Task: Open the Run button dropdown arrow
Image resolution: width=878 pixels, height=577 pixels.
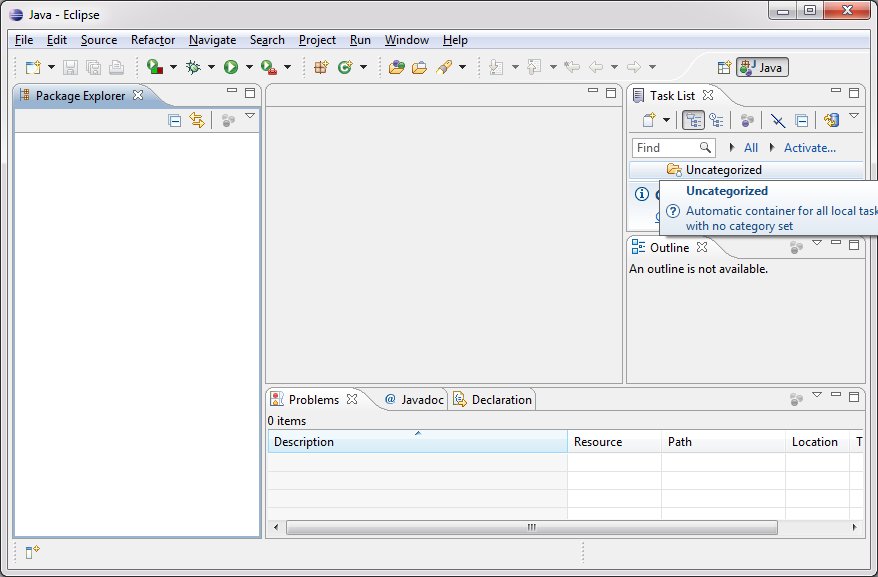Action: coord(247,67)
